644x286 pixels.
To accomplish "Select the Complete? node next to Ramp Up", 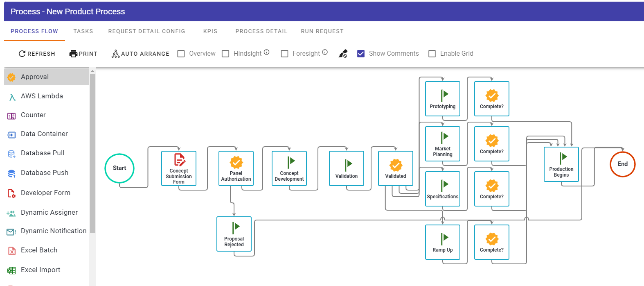I will 492,242.
